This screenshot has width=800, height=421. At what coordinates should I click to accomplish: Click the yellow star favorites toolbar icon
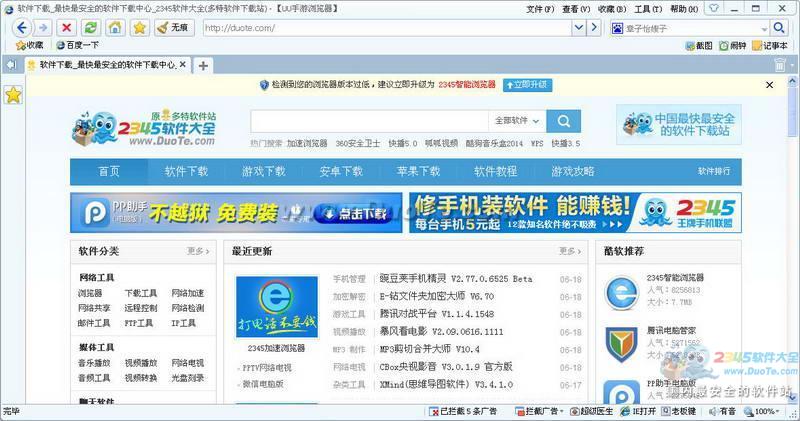139,28
